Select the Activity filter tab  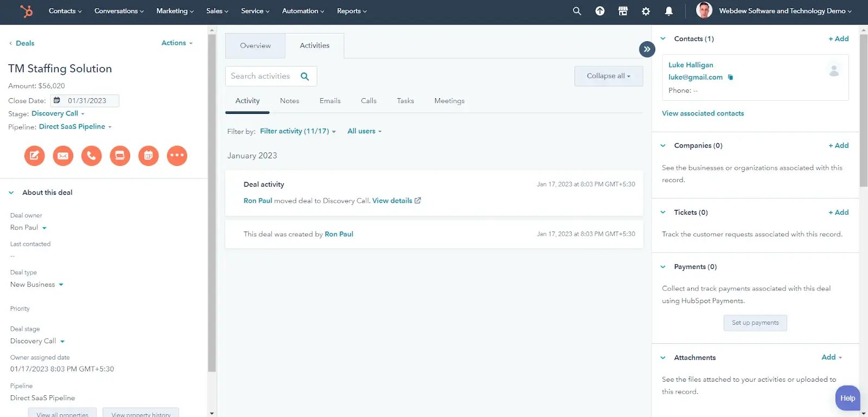(x=247, y=101)
